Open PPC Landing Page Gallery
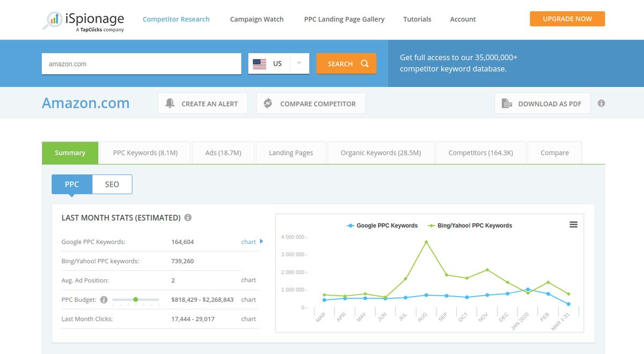Viewport: 644px width, 354px height. coord(344,19)
